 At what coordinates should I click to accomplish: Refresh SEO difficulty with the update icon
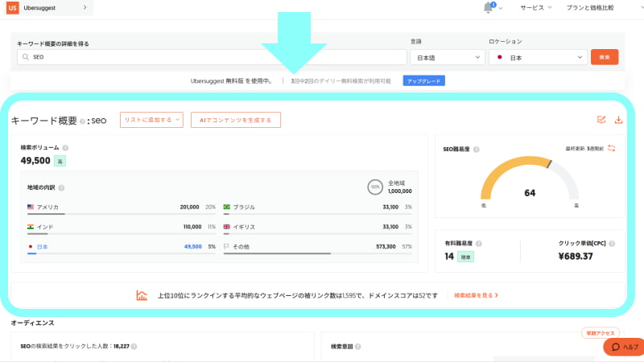612,148
